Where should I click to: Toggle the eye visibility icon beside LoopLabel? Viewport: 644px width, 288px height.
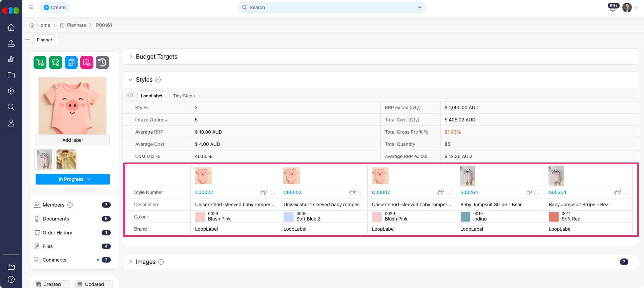pos(130,95)
